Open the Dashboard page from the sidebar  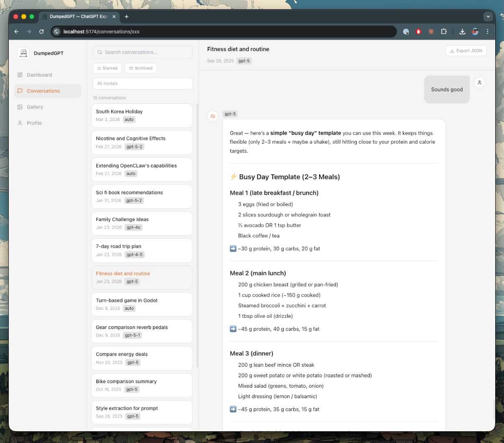point(39,75)
